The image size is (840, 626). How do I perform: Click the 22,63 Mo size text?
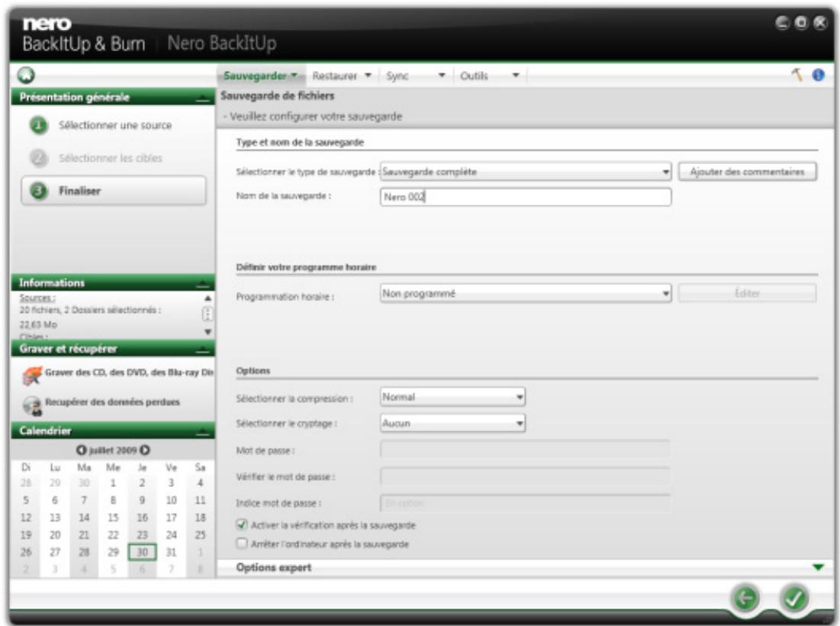[38, 324]
